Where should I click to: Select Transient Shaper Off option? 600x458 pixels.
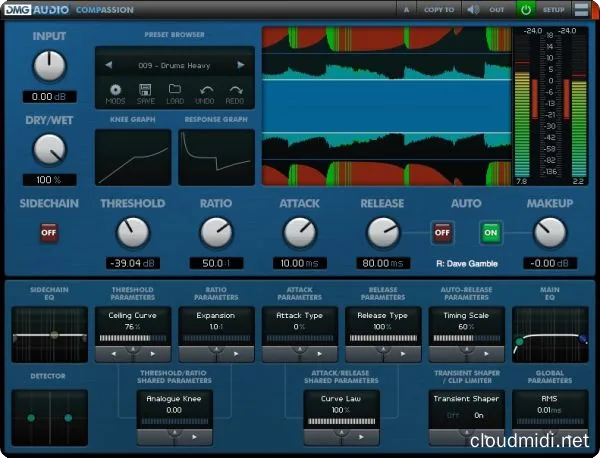tap(453, 416)
